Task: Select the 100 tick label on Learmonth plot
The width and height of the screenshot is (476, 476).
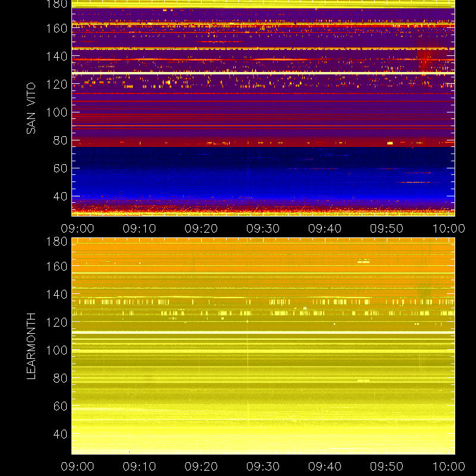Action: [x=57, y=350]
